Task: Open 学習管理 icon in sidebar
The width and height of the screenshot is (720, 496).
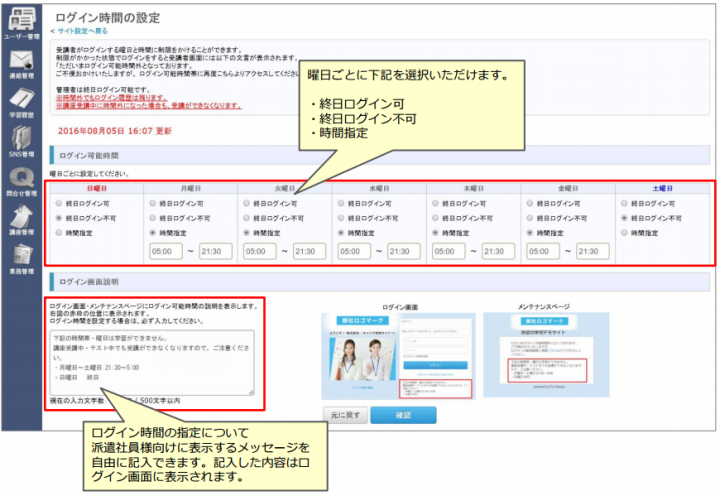Action: click(22, 103)
